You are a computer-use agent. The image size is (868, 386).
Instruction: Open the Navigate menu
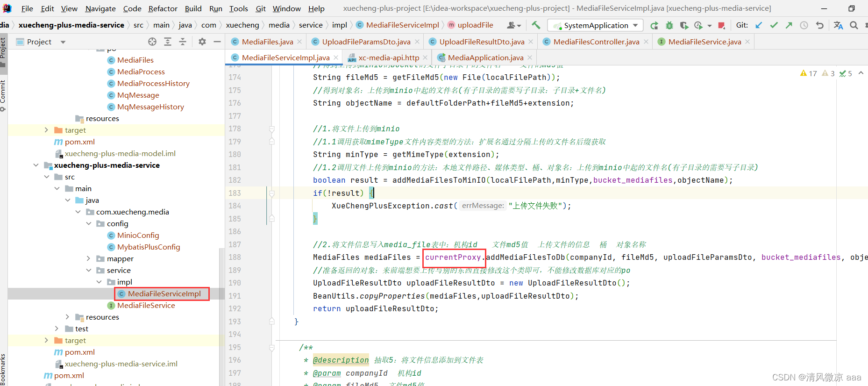100,8
